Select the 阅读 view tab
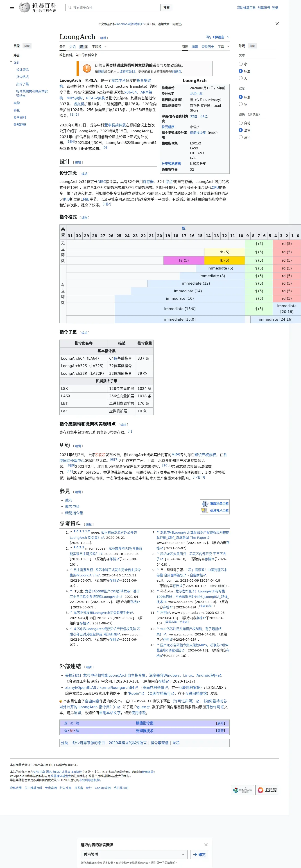This screenshot has width=301, height=868. [185, 47]
